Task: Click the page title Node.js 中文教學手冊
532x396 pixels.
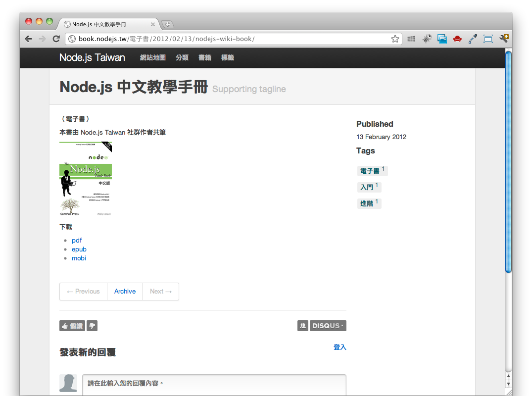Action: click(x=134, y=87)
